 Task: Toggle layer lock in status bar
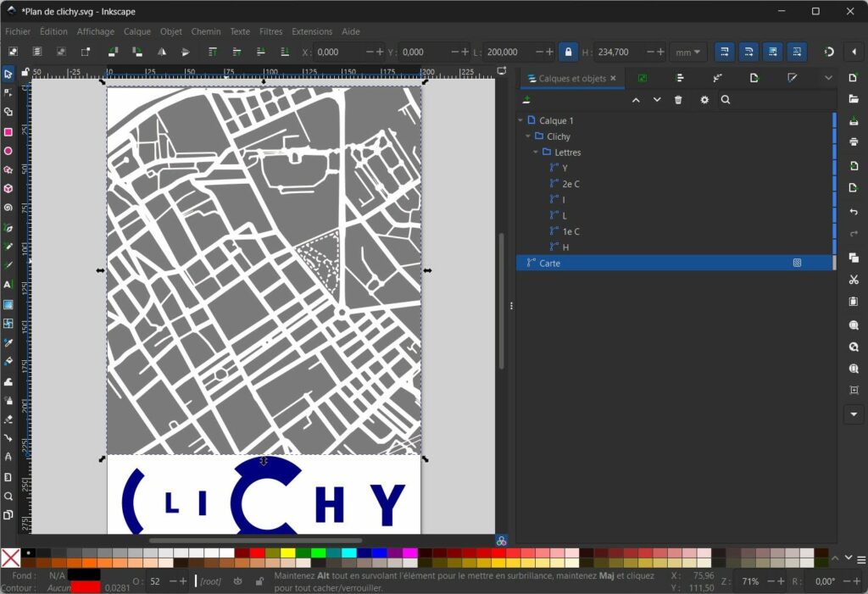[x=259, y=581]
